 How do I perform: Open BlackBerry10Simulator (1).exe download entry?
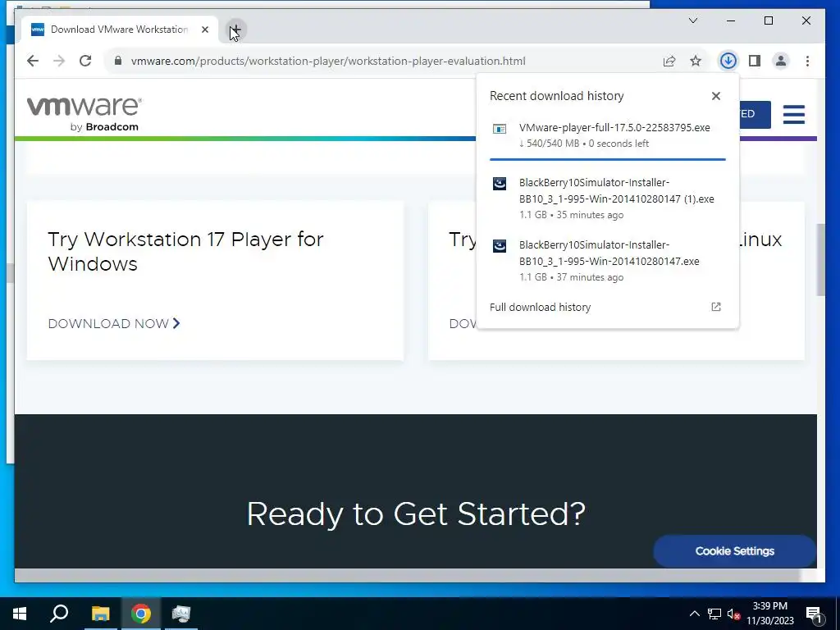click(608, 199)
